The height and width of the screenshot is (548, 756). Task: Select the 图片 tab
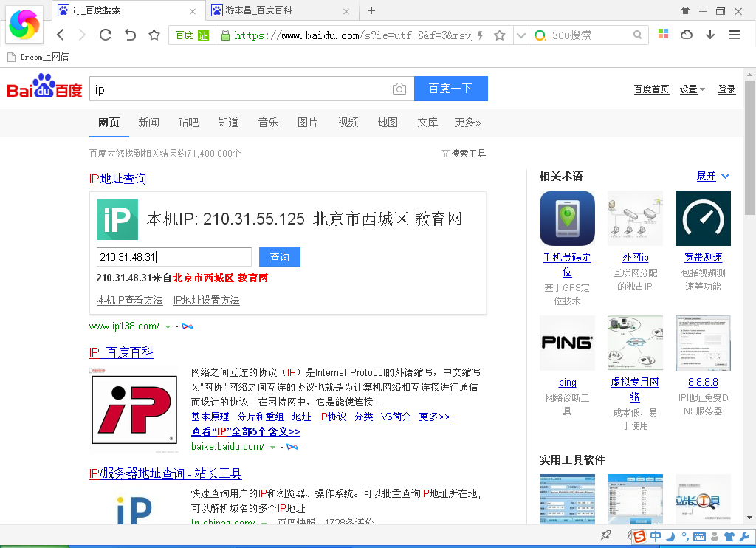(308, 123)
